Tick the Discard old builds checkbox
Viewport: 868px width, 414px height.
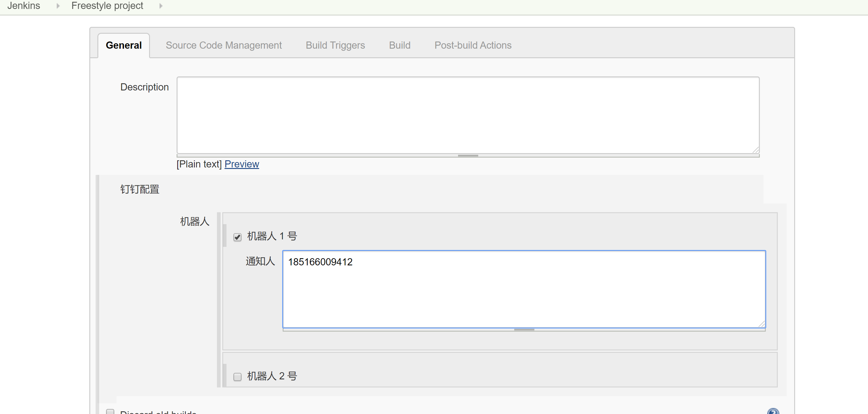(x=110, y=411)
